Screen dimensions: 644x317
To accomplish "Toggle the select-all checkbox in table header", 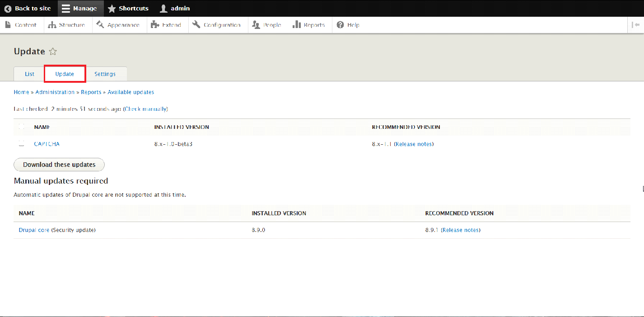I will click(21, 127).
